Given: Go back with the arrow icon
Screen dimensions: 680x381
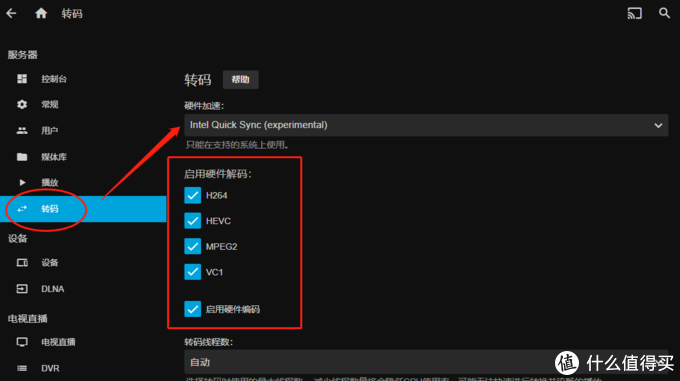Looking at the screenshot, I should [11, 13].
